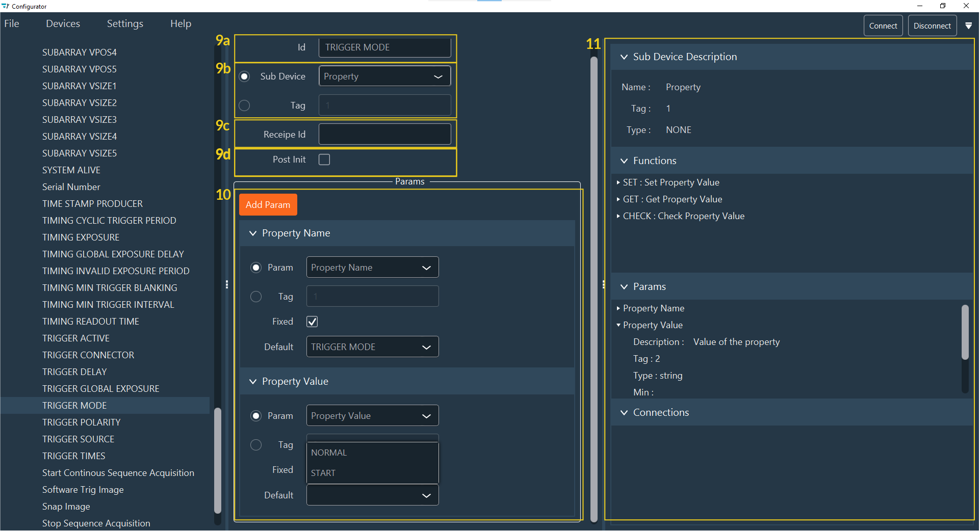
Task: Enable the Post Init checkbox
Action: pyautogui.click(x=324, y=159)
